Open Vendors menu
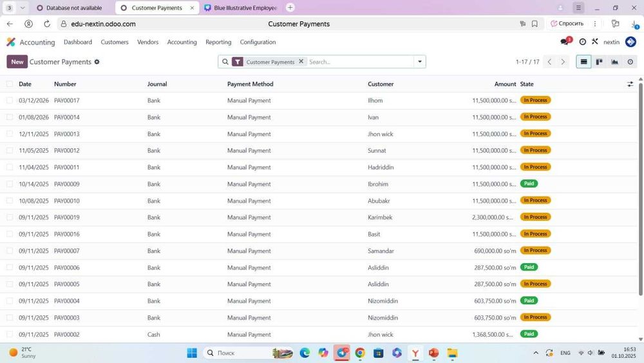644x363 pixels. pos(148,42)
